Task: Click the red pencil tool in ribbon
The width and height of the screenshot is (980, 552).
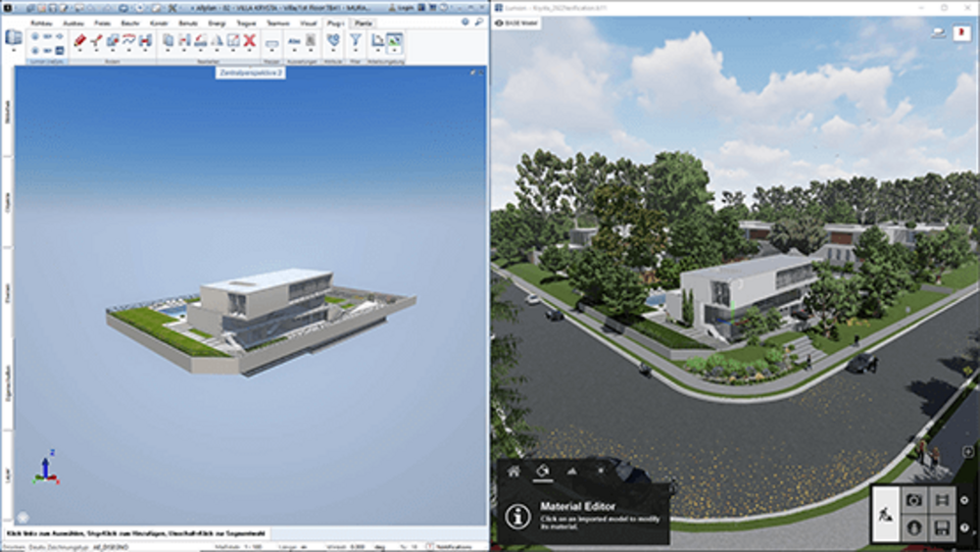Action: [80, 40]
